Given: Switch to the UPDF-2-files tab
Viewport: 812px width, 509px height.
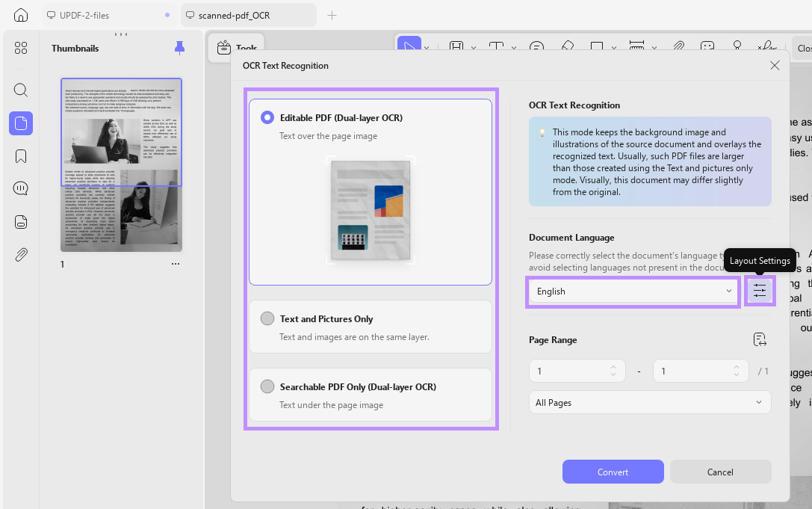Looking at the screenshot, I should [109, 15].
